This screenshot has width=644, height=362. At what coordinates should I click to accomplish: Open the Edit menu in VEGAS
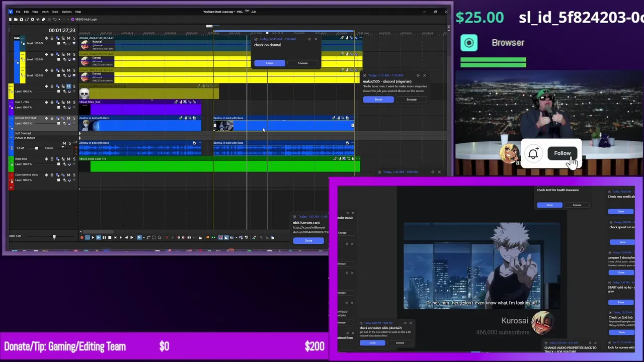pyautogui.click(x=26, y=12)
